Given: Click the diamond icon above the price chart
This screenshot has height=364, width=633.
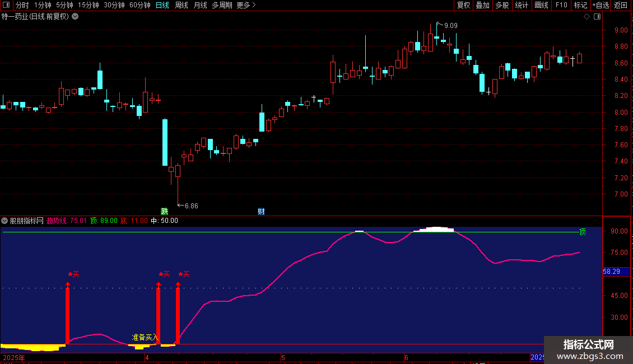Looking at the screenshot, I should (587, 17).
